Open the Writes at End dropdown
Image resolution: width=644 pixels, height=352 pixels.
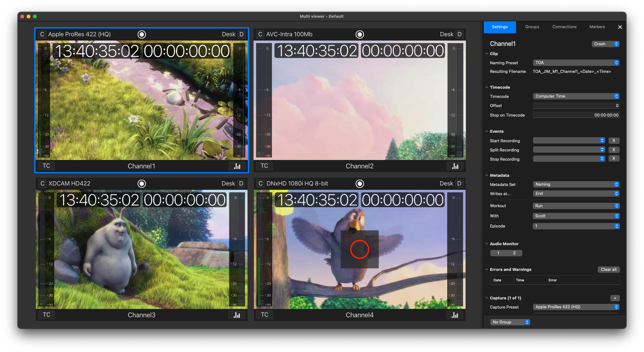pyautogui.click(x=576, y=194)
